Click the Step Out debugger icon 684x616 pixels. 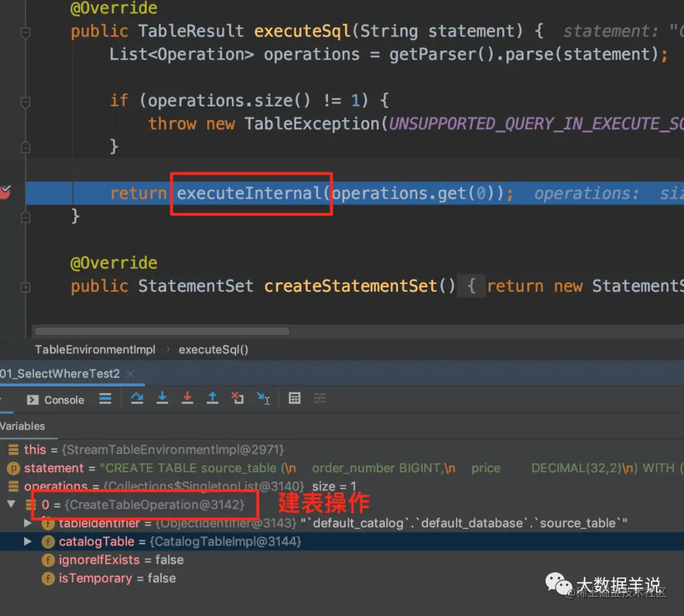click(212, 398)
